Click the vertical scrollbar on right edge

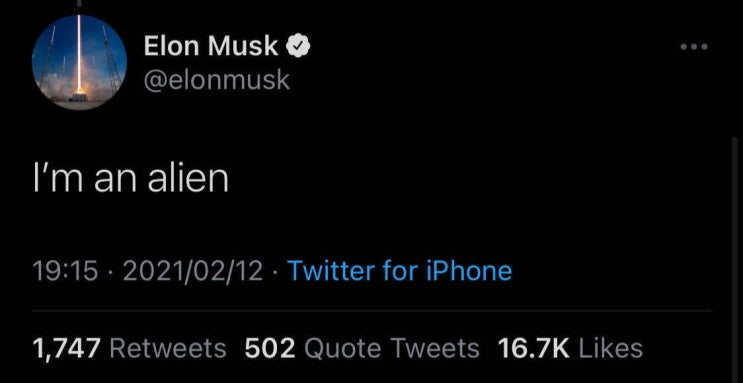point(734,258)
